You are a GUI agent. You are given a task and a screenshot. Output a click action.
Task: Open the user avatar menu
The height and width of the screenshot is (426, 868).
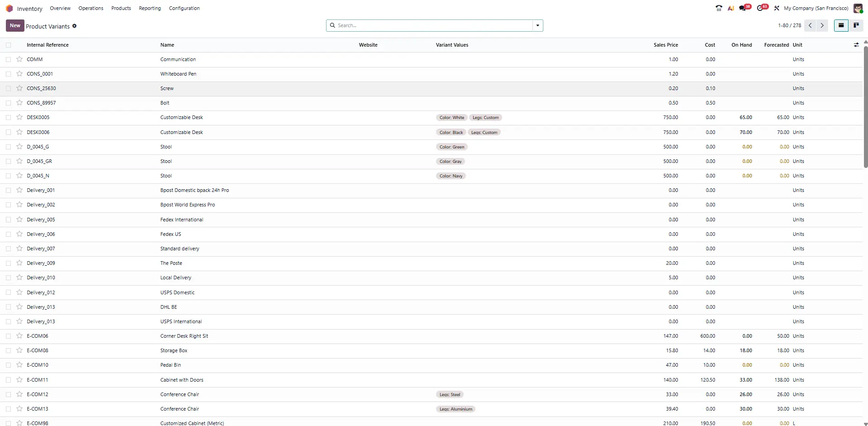tap(858, 8)
